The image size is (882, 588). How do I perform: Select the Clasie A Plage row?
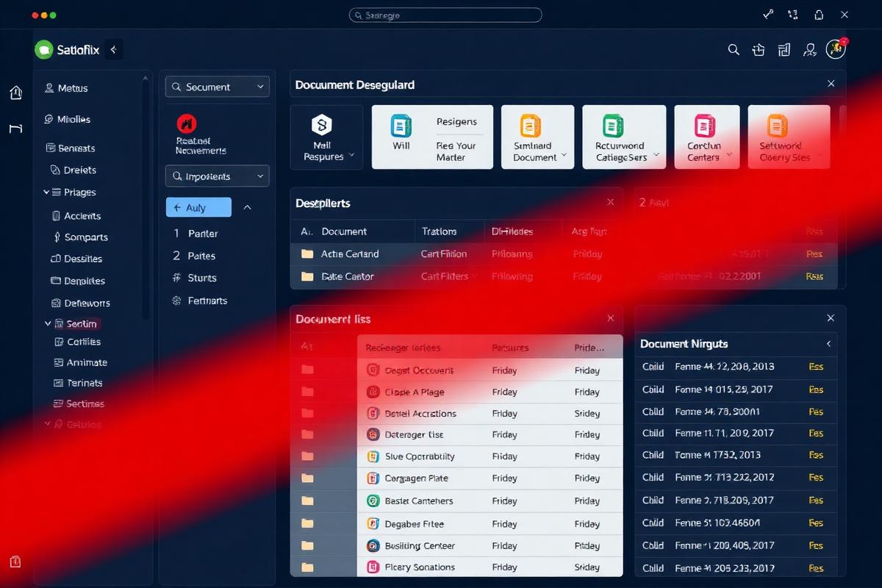(490, 392)
